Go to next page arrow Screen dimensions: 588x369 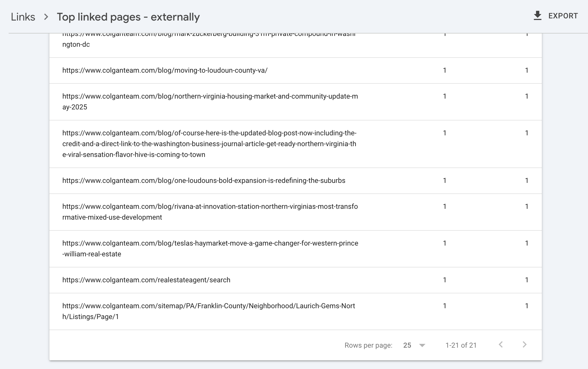tap(525, 345)
